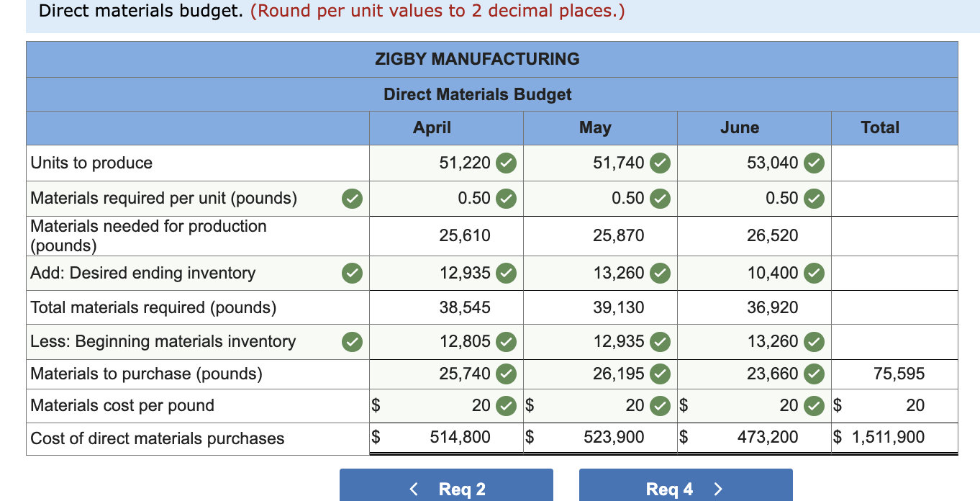This screenshot has height=501, width=980.
Task: Click May materials needed value 25,870
Action: coord(619,235)
